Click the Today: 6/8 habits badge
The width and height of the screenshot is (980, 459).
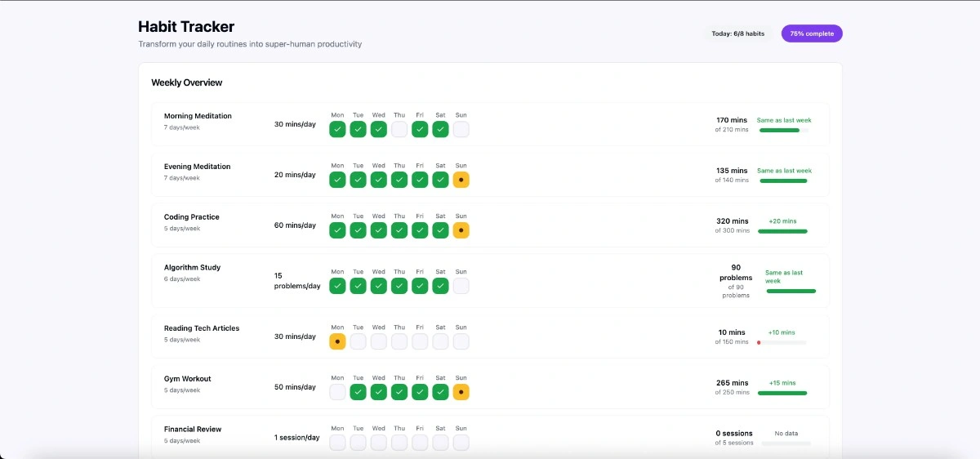(x=737, y=33)
